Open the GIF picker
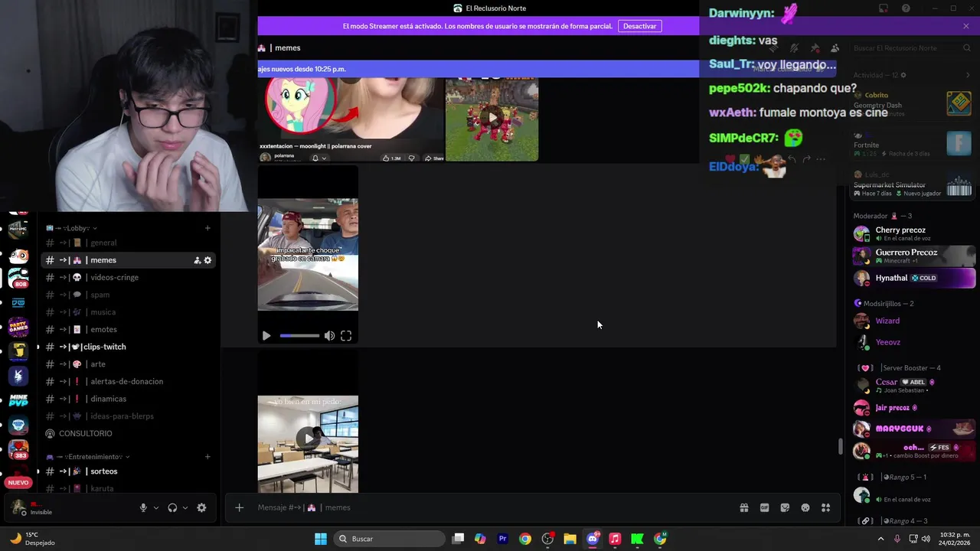Screen dimensions: 980x551 tap(764, 507)
